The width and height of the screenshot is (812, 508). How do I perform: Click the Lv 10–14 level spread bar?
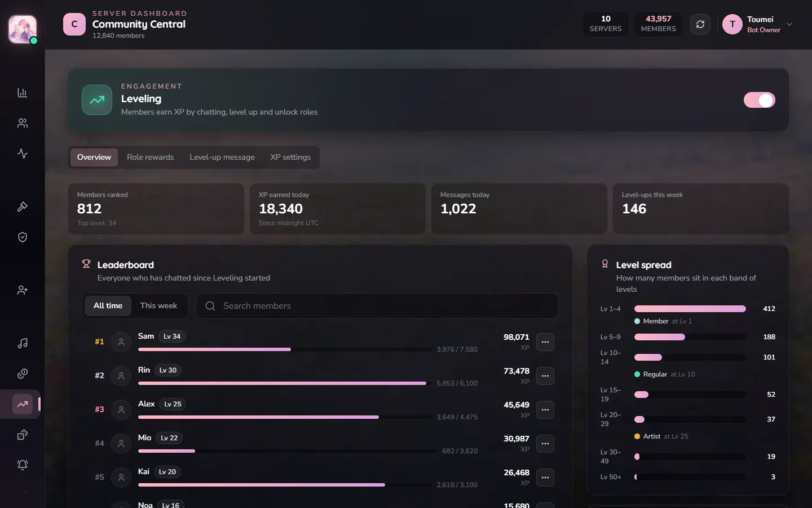point(690,357)
